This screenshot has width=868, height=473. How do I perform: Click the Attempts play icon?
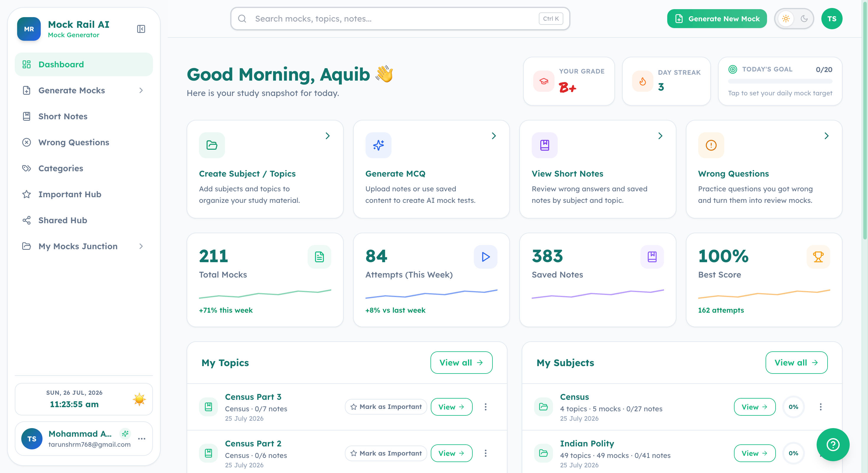tap(486, 257)
